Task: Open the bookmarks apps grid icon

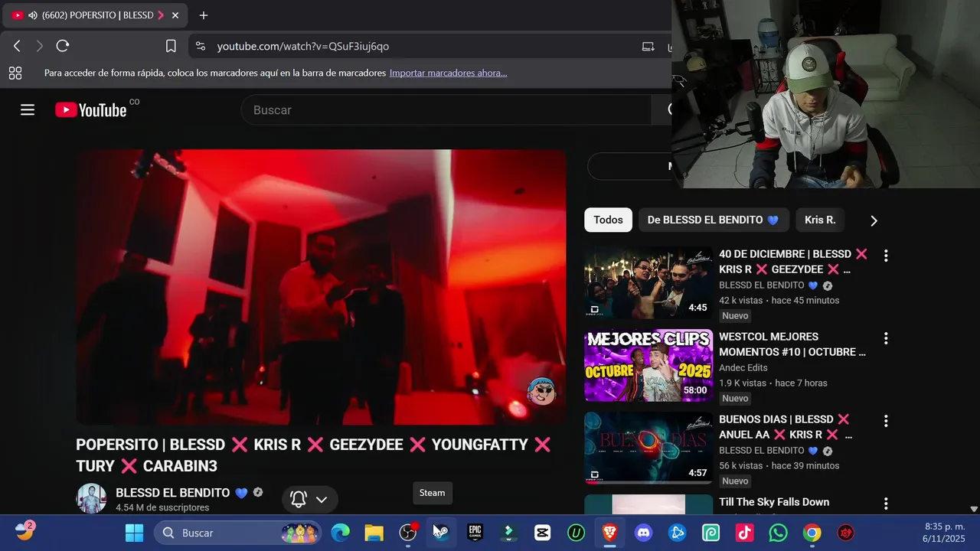Action: pyautogui.click(x=15, y=73)
